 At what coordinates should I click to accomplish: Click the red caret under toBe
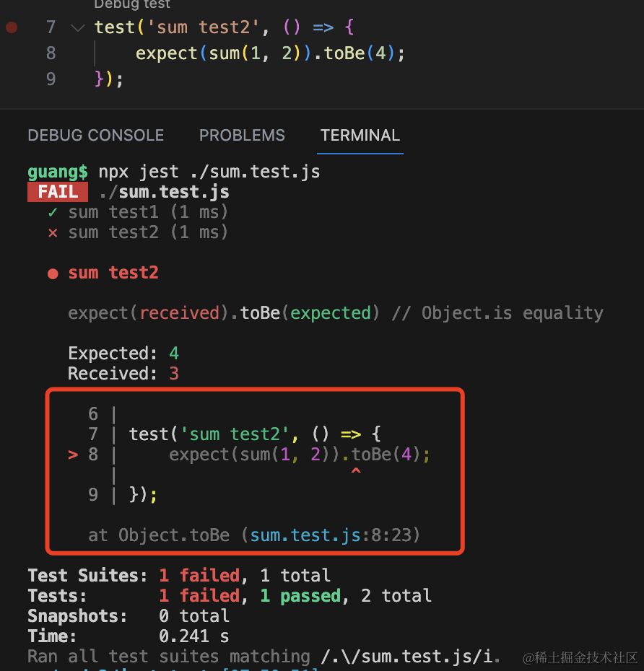point(355,472)
